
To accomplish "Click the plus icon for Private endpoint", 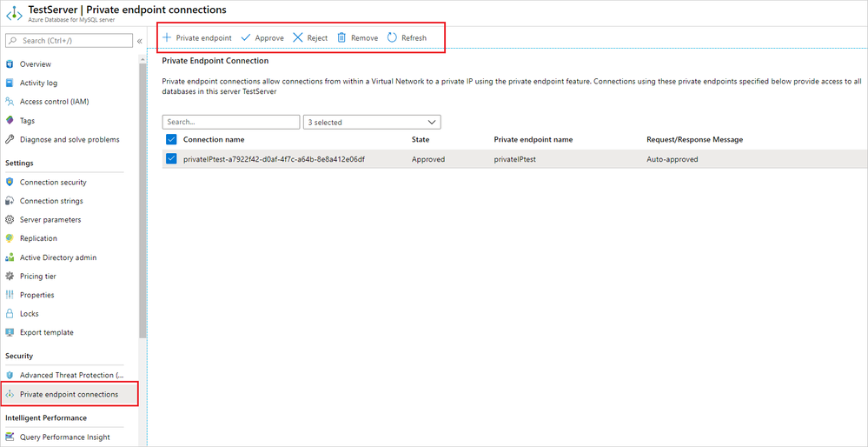I will tap(167, 37).
